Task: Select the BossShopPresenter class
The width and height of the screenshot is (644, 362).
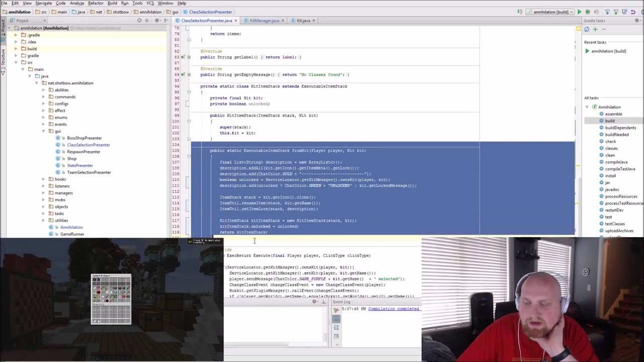Action: tap(84, 138)
